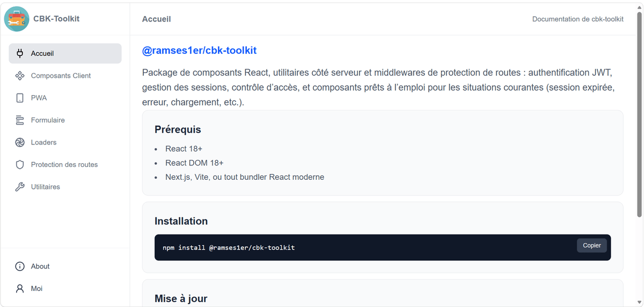This screenshot has height=307, width=644.
Task: Open the Loaders section
Action: [65, 142]
